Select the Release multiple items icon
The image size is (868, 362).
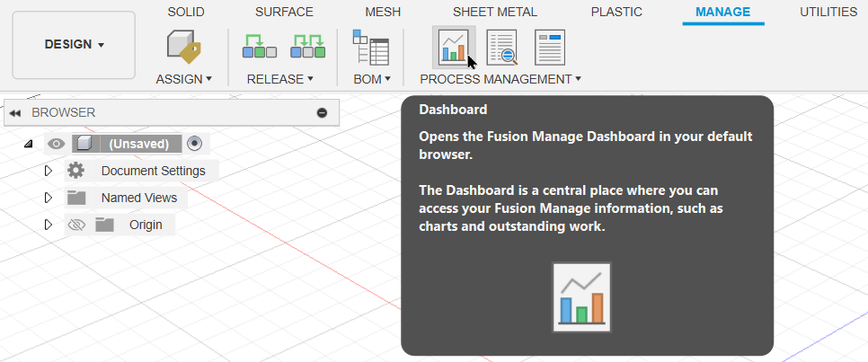point(308,47)
